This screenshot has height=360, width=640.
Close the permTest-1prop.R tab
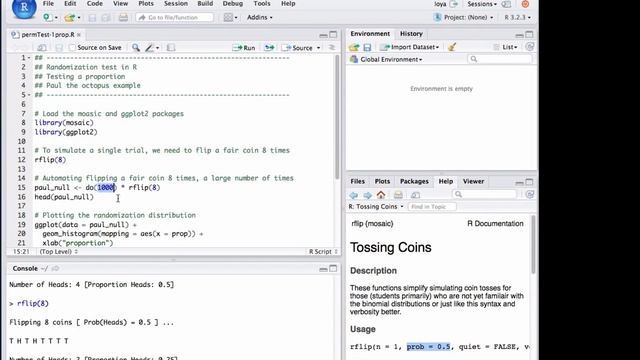tap(79, 35)
